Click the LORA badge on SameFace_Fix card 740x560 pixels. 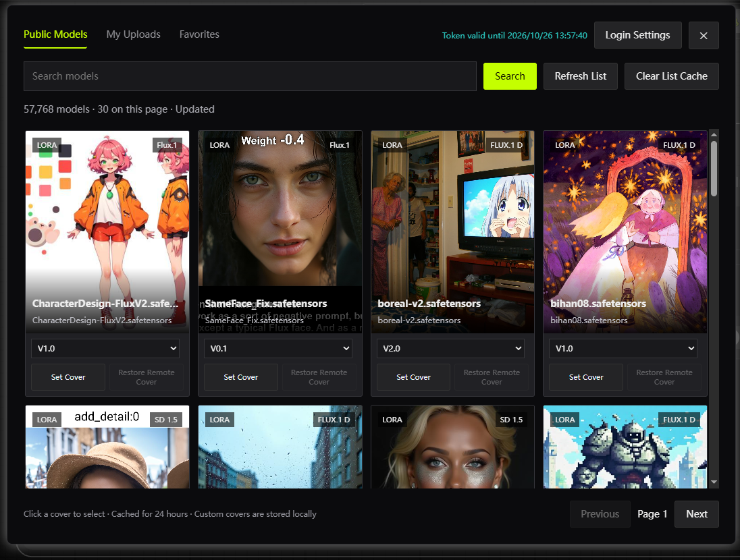click(219, 145)
